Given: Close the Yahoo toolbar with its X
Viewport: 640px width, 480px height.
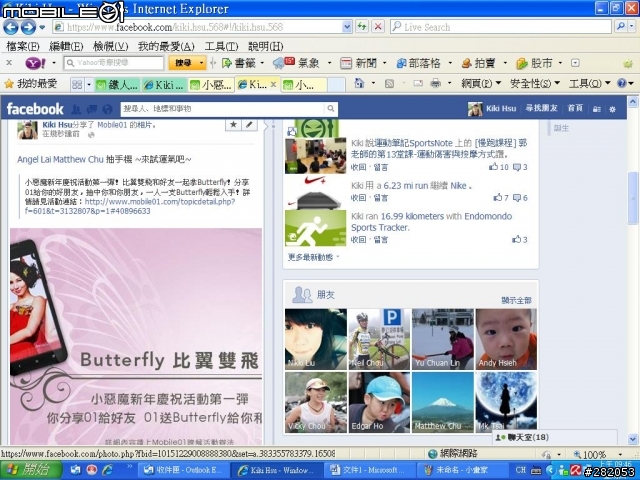Looking at the screenshot, I should click(x=9, y=63).
